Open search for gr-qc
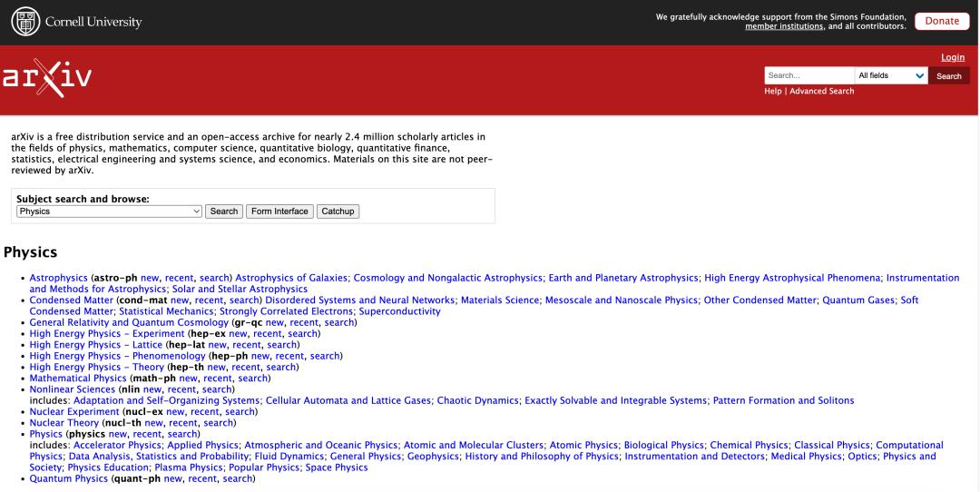 pos(339,322)
